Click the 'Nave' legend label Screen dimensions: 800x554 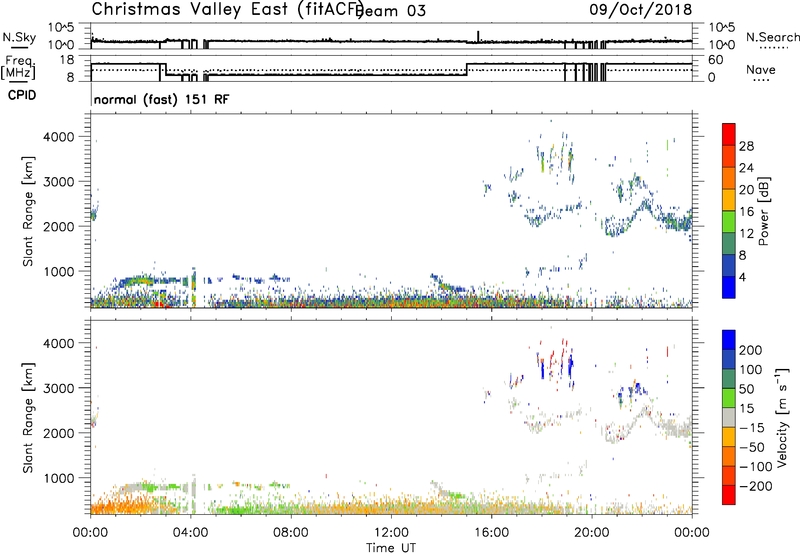(x=761, y=69)
